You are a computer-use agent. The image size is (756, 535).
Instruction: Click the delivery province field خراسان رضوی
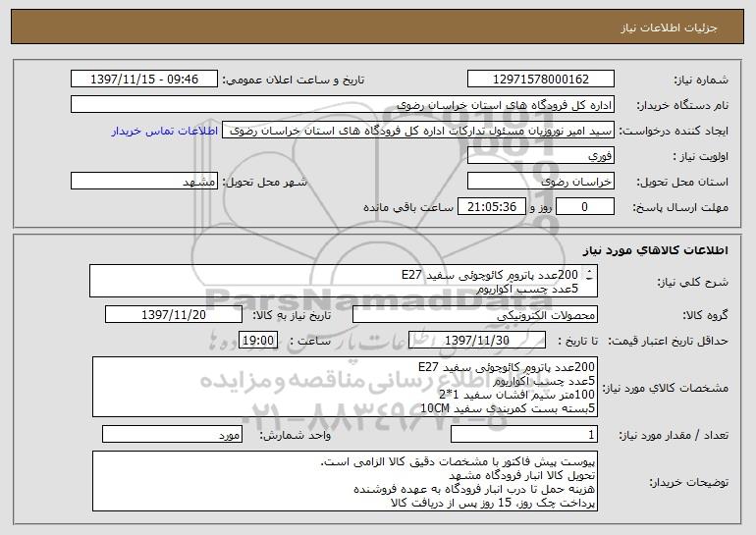(x=540, y=182)
